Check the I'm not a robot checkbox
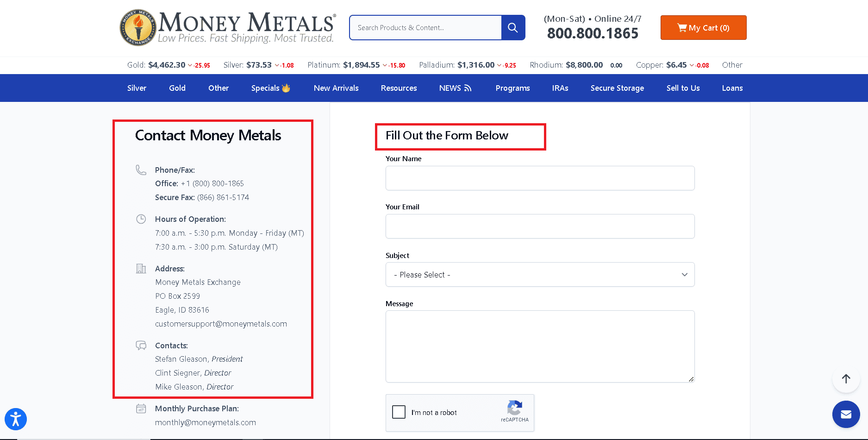Viewport: 868px width, 440px height. 399,412
